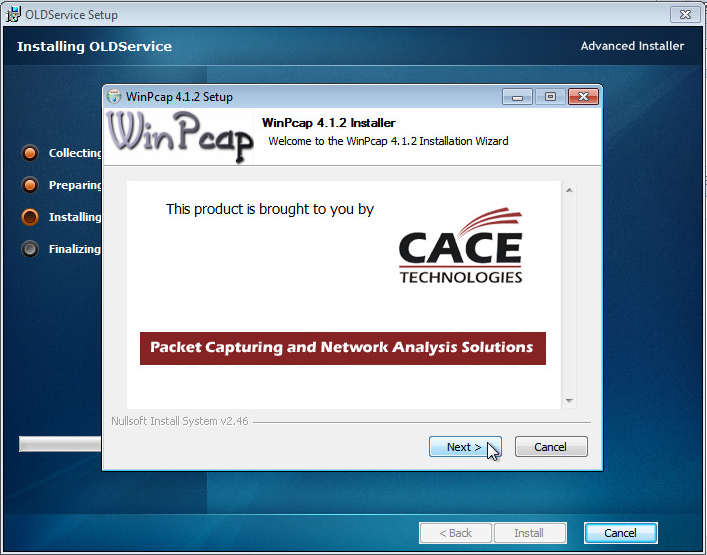This screenshot has height=555, width=707.
Task: Click the Collecting step indicator bullet
Action: click(30, 153)
